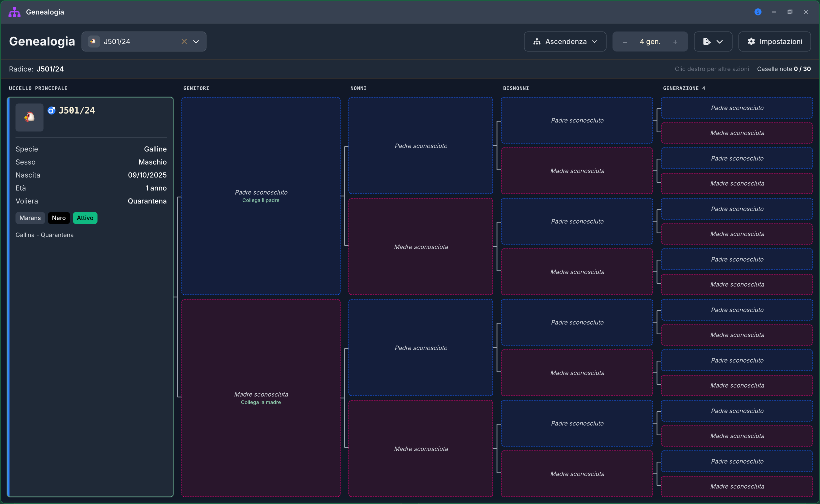Select the first Madre sconosciuta box under Nonni
820x504 pixels.
click(x=420, y=247)
